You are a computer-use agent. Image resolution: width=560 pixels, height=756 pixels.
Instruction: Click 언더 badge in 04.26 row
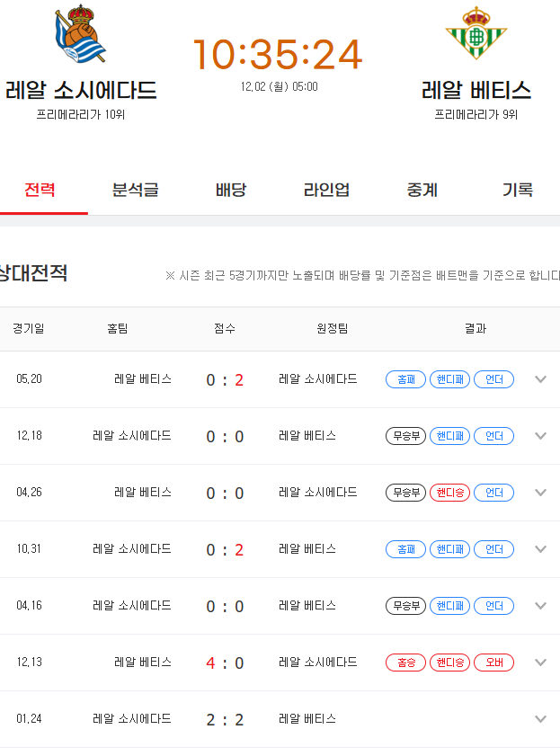click(x=494, y=493)
